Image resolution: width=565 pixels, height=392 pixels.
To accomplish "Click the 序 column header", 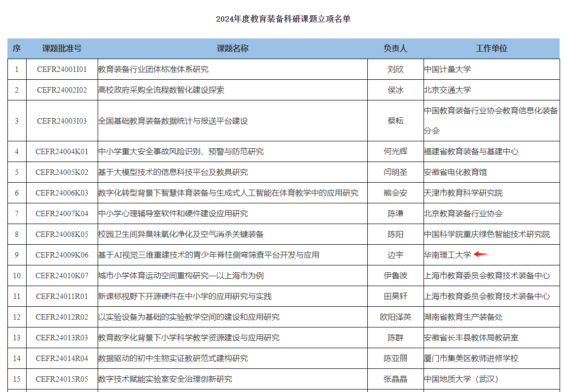I will tap(16, 48).
